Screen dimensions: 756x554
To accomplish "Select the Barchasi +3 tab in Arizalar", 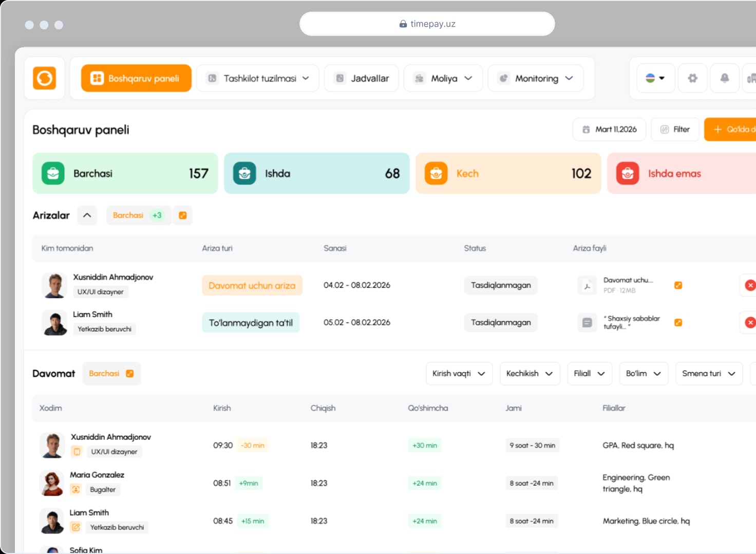I will (138, 215).
